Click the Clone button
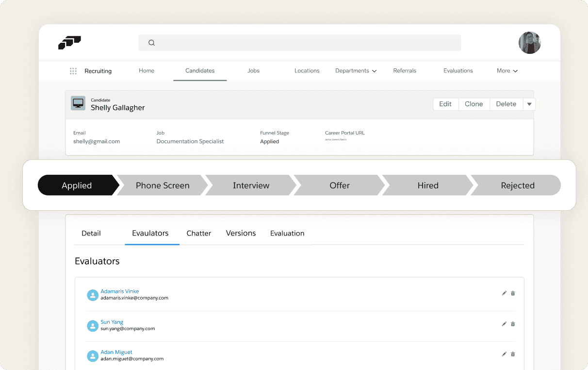The width and height of the screenshot is (588, 370). click(474, 104)
